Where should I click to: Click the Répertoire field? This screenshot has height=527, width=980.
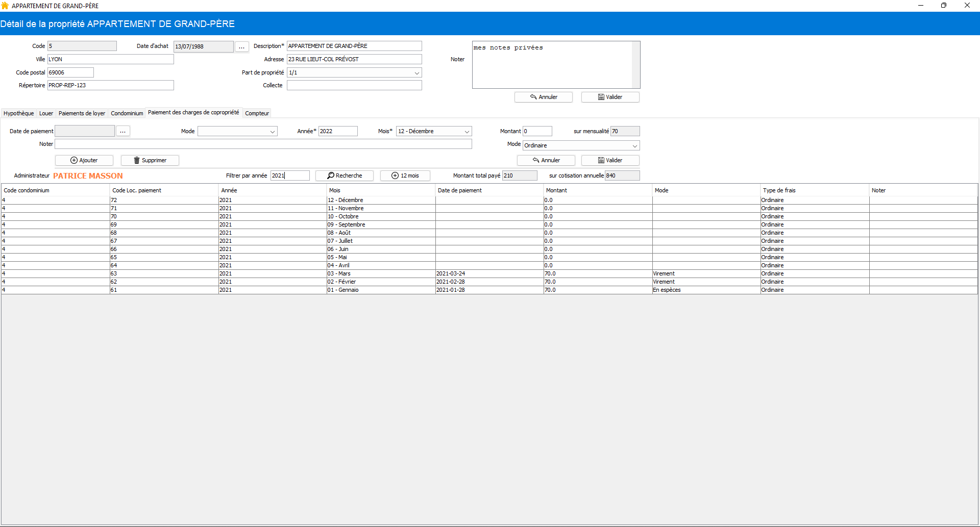tap(111, 85)
